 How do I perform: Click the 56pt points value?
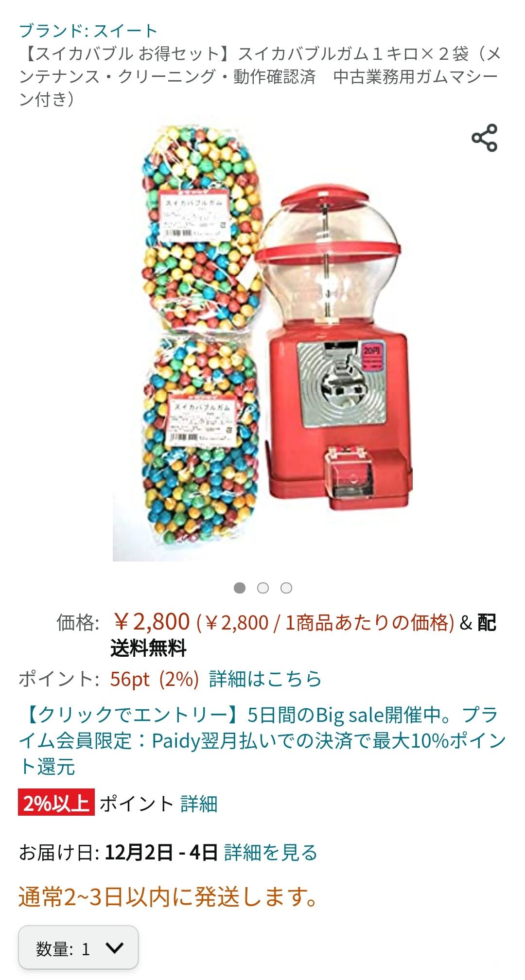pyautogui.click(x=130, y=679)
